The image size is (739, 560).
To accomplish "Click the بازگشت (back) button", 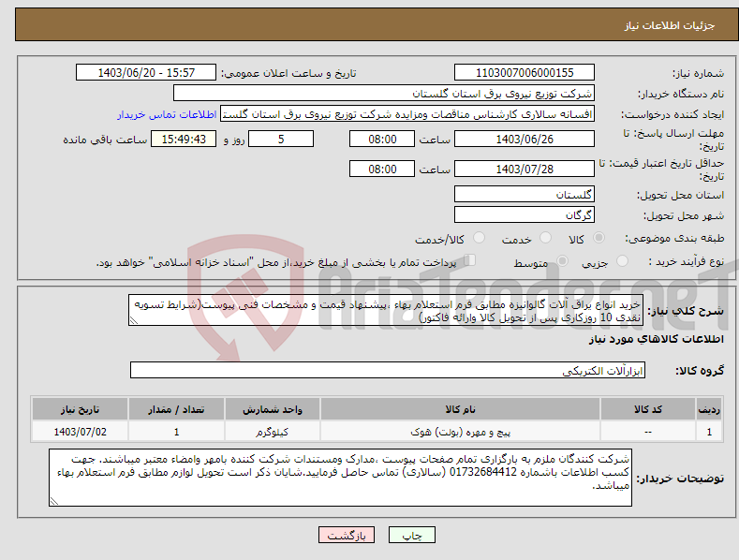I will tap(347, 535).
